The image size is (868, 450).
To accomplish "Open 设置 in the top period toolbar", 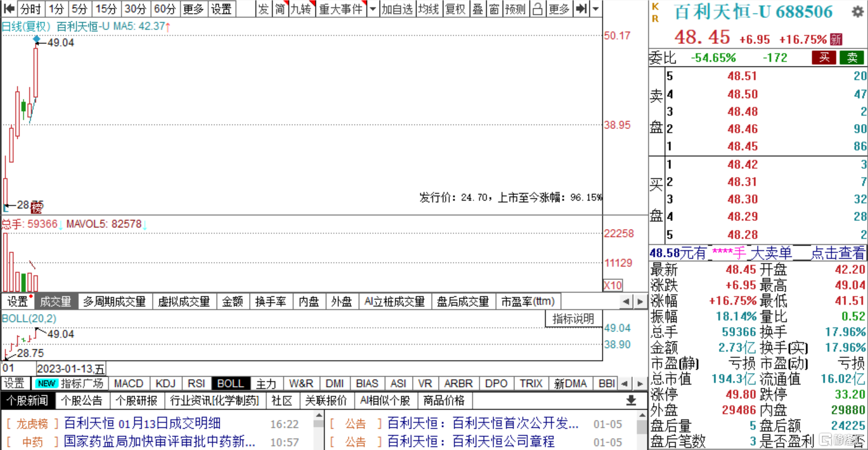I will pos(221,9).
